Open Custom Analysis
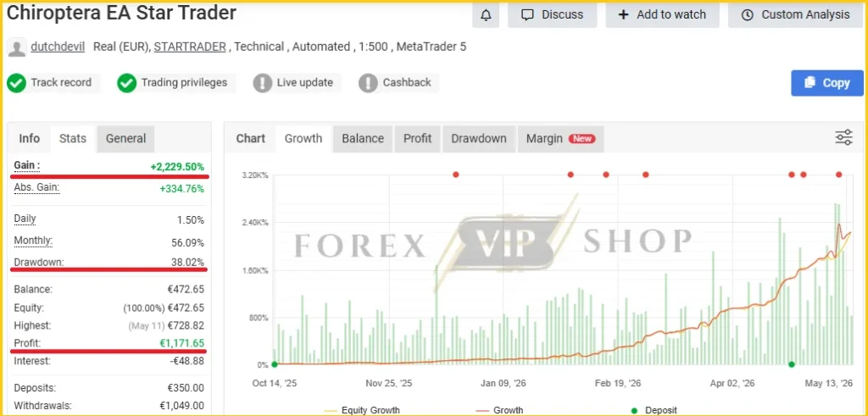 tap(797, 15)
